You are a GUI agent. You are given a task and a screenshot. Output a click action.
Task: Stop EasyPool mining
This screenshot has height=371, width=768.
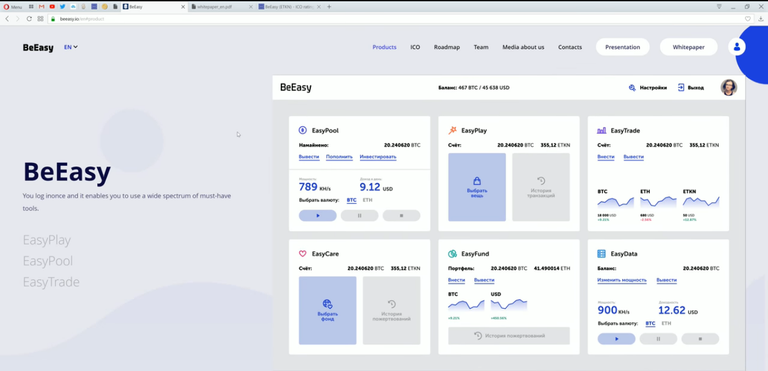point(402,216)
